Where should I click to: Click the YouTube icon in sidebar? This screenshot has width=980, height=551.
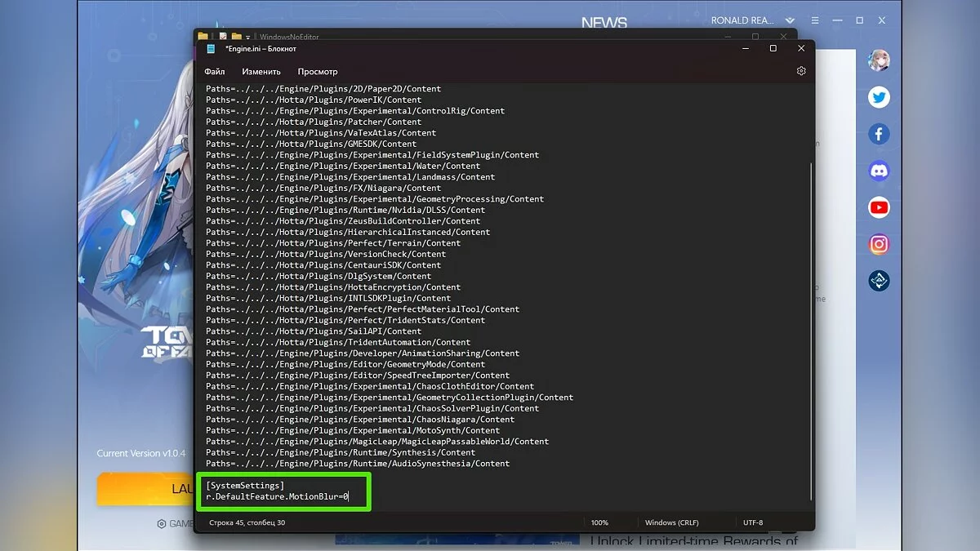point(879,207)
